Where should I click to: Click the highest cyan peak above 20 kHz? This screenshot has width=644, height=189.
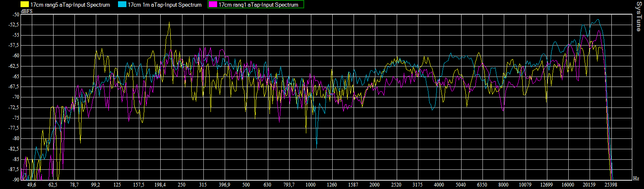point(598,20)
